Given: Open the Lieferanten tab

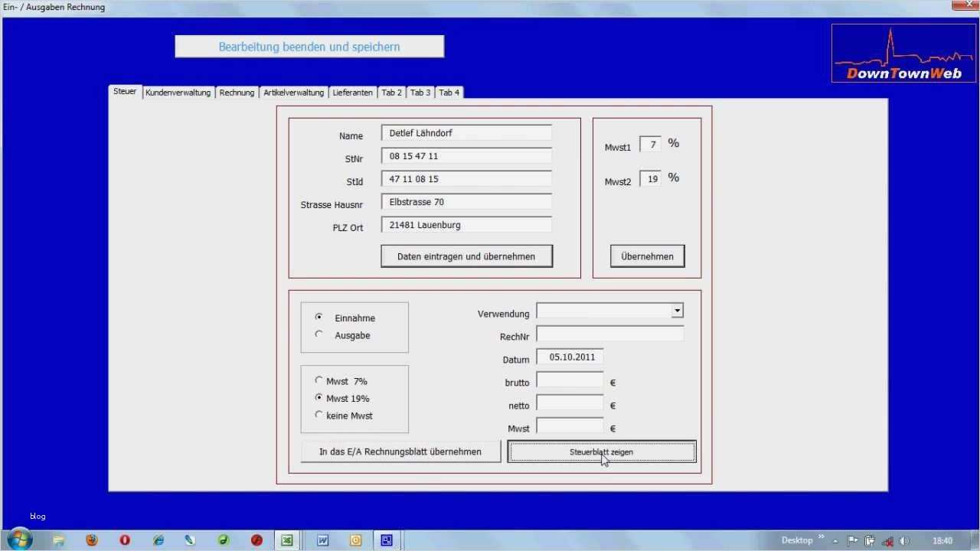Looking at the screenshot, I should (x=352, y=92).
